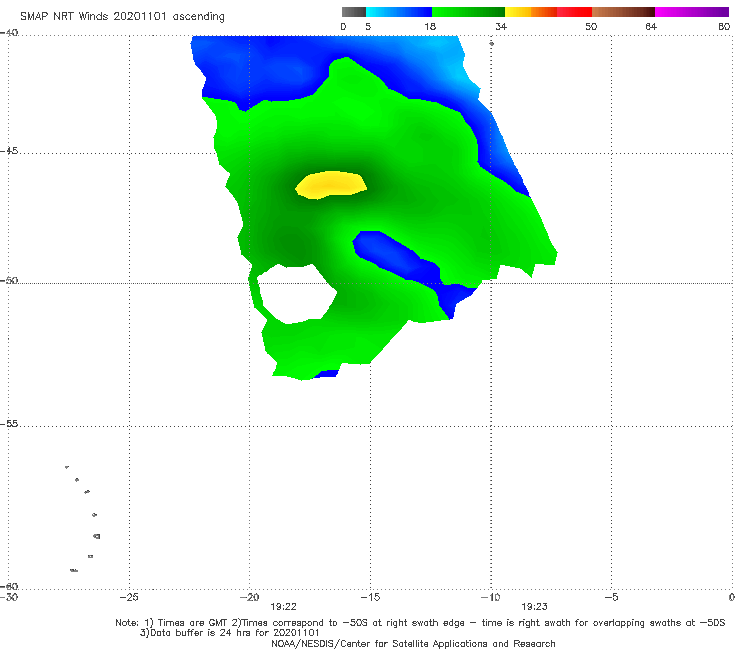Viewport: 740px width, 650px height.
Task: Click the NOAA/NESDIS Center for Satellite Applications credit
Action: tap(413, 643)
